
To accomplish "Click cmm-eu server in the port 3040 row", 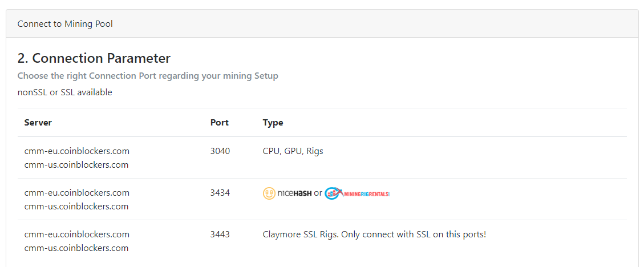I will [77, 151].
